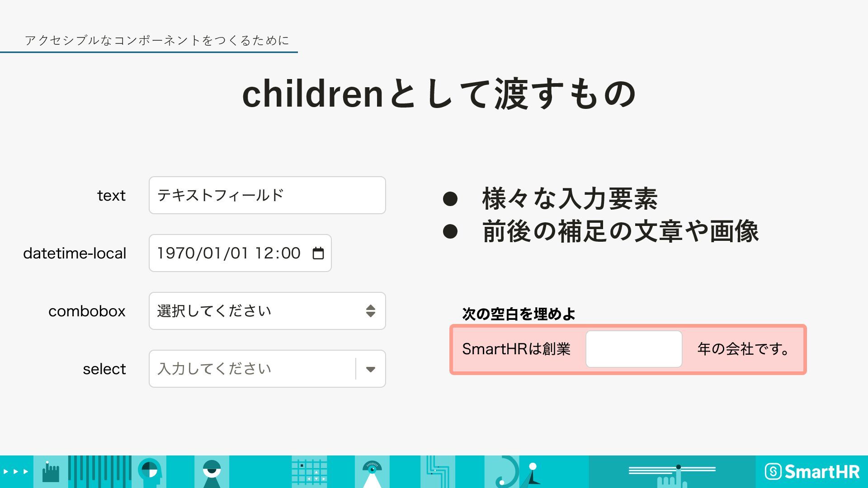Click the 次の空白を埋めよ label

(519, 314)
